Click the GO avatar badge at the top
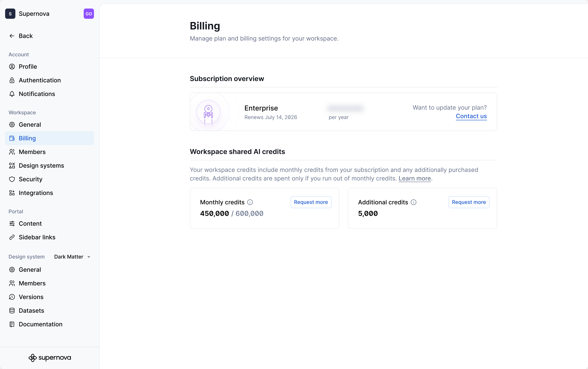The image size is (588, 369). click(x=88, y=14)
